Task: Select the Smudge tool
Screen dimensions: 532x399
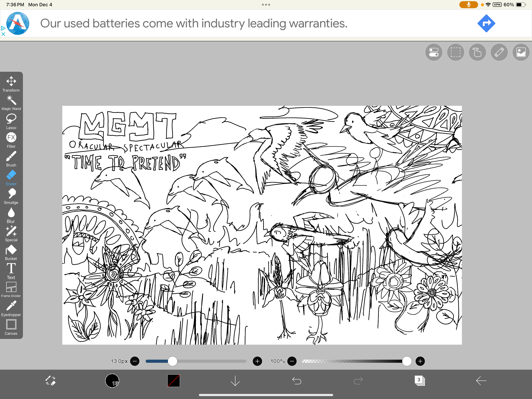Action: [11, 196]
